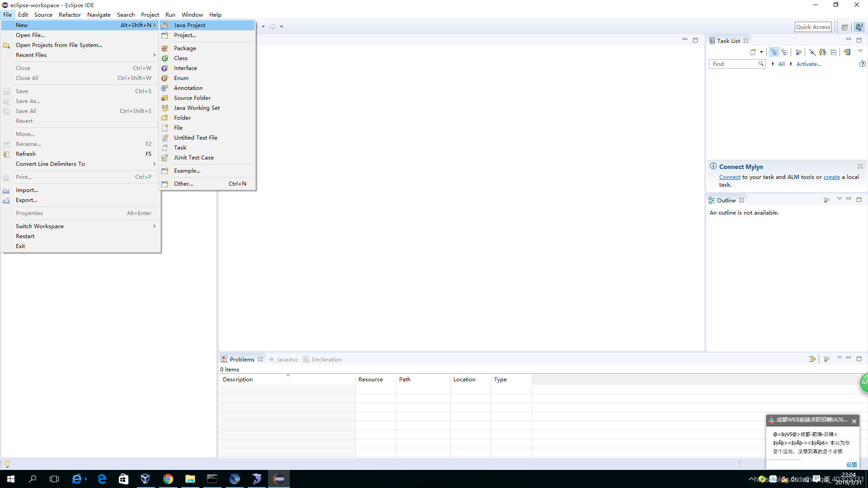The width and height of the screenshot is (868, 488).
Task: Click the Source Folder icon
Action: point(165,98)
